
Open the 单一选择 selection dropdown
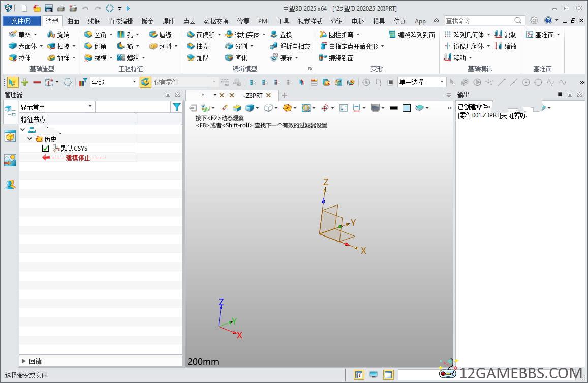(421, 82)
